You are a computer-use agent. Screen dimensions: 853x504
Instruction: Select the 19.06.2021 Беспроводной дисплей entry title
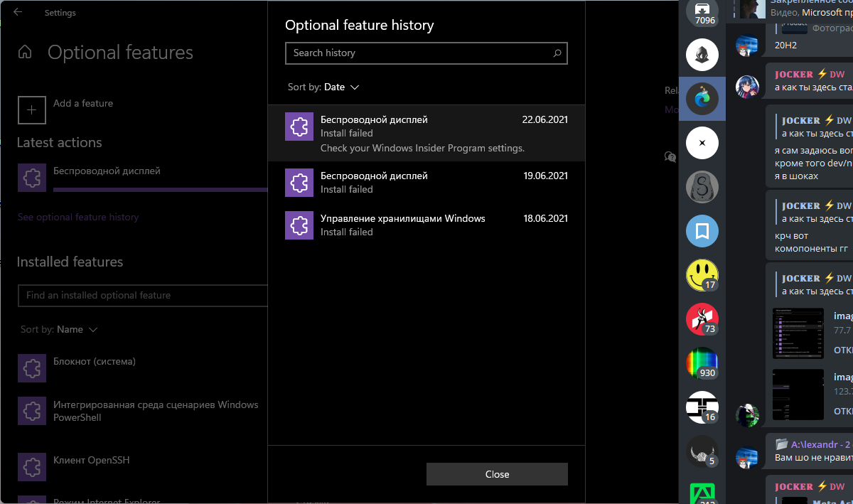tap(374, 176)
